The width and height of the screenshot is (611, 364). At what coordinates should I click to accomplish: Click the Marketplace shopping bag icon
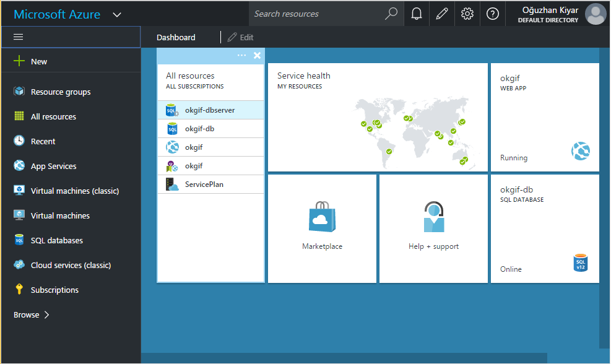[323, 217]
